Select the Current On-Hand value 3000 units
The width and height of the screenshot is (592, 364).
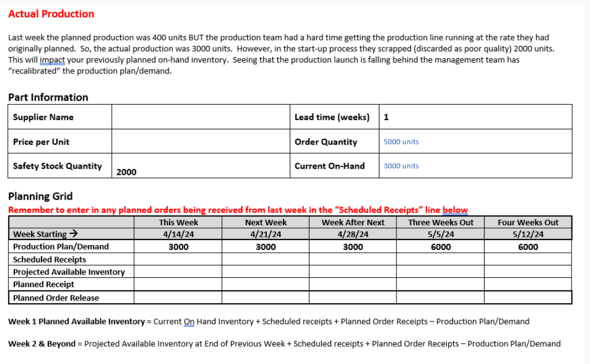tap(401, 165)
